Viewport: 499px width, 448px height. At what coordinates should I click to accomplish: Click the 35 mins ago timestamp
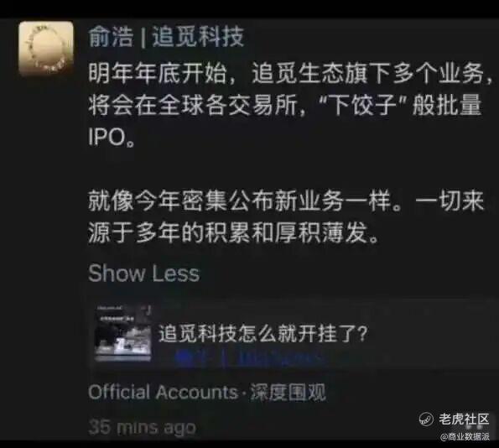142,427
